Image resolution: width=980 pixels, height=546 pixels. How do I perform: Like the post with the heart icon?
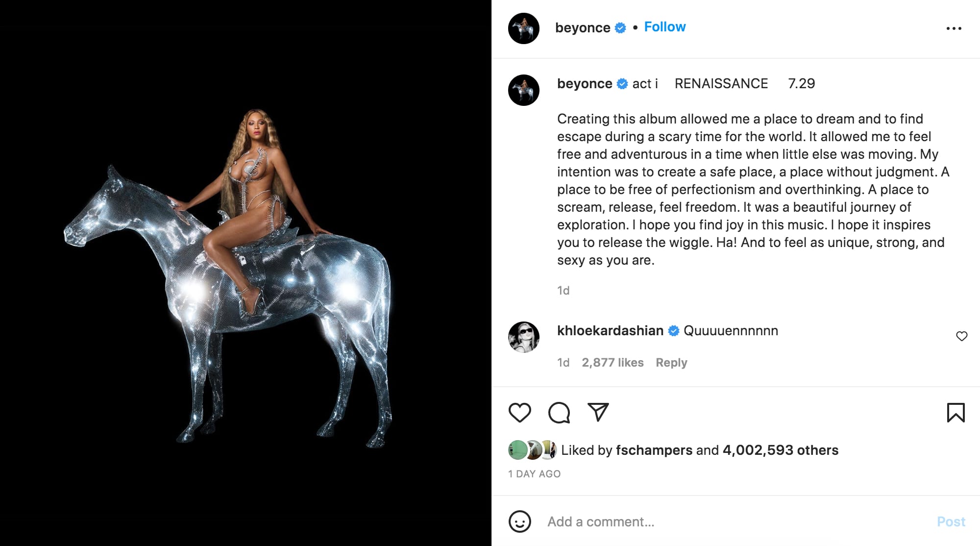pos(519,412)
